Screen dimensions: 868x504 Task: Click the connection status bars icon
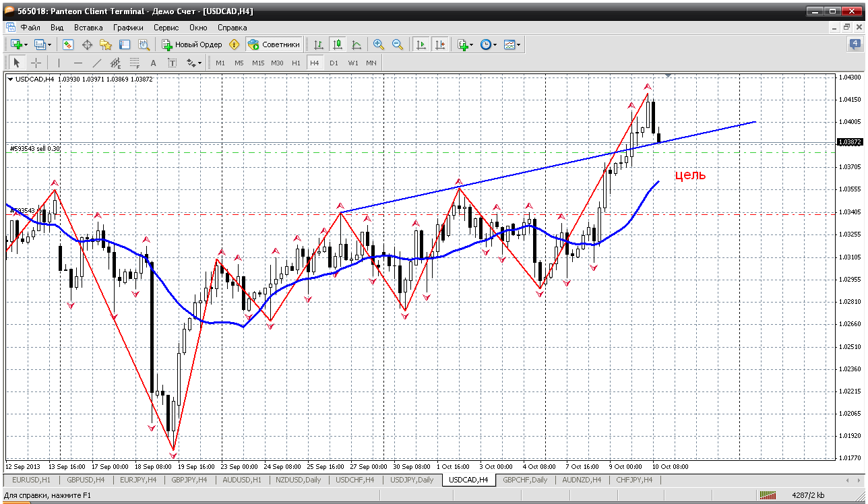(x=768, y=496)
